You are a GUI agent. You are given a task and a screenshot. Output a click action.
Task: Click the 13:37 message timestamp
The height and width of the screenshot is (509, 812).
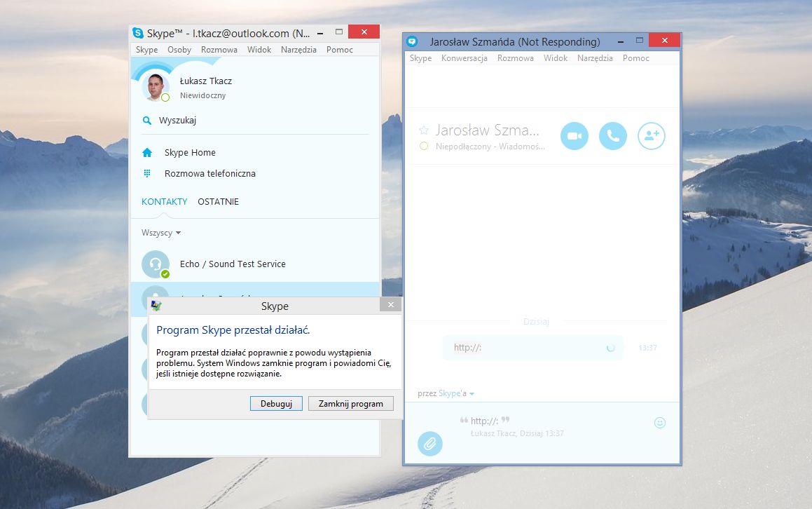pyautogui.click(x=647, y=348)
